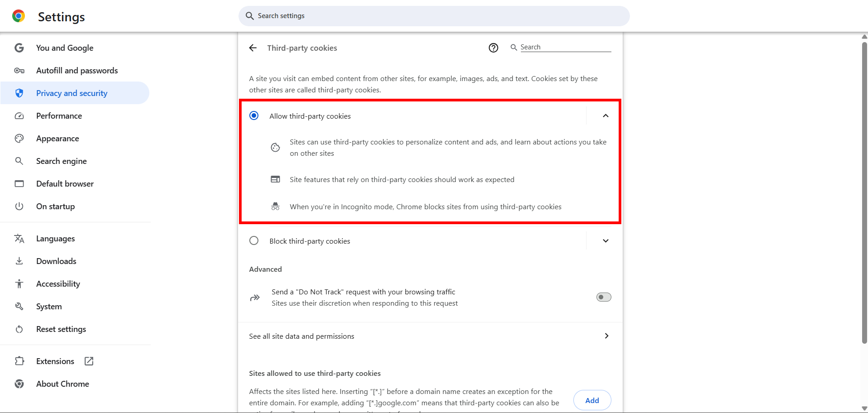Click the Add button for allowed sites

coord(592,400)
